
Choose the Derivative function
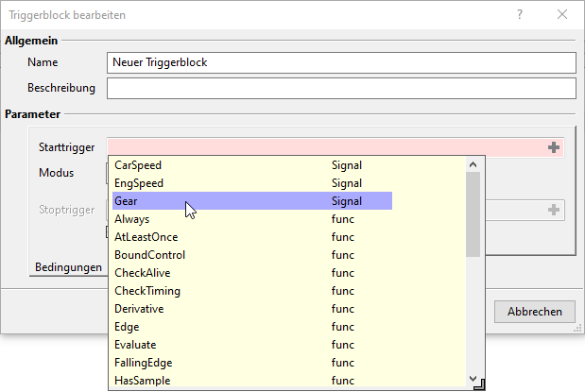(252, 309)
